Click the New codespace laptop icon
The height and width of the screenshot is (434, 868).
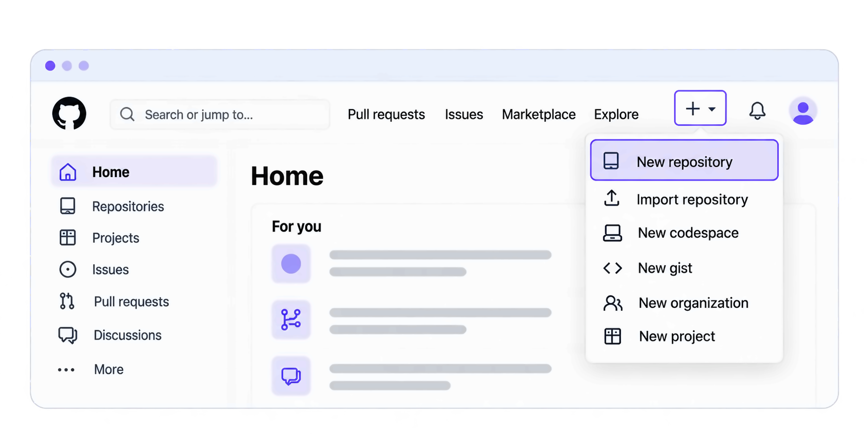point(612,233)
